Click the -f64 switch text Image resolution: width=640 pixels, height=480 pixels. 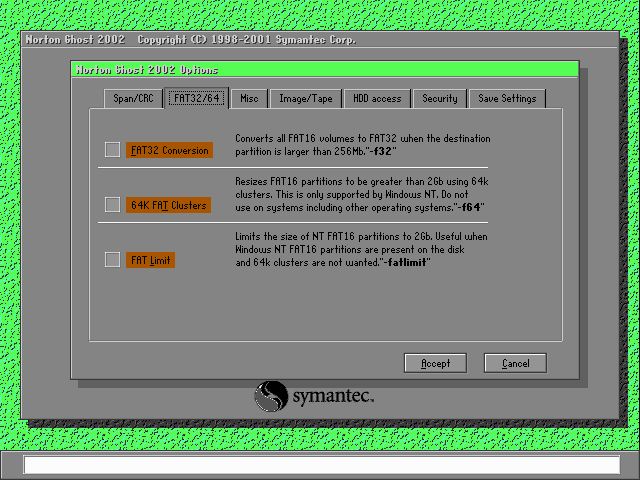469,207
